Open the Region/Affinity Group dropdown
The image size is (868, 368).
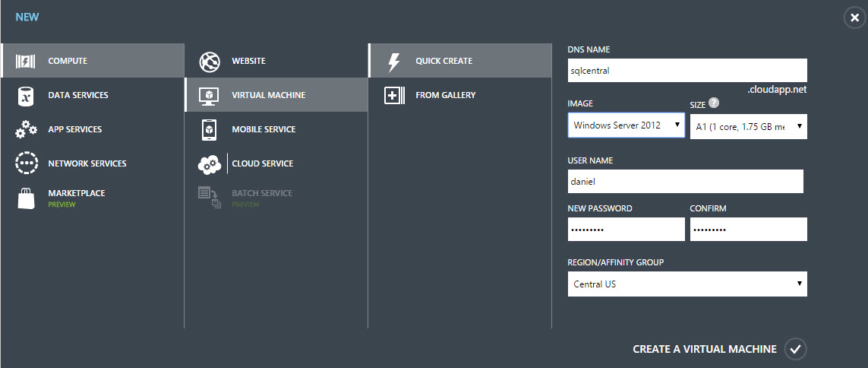[687, 284]
